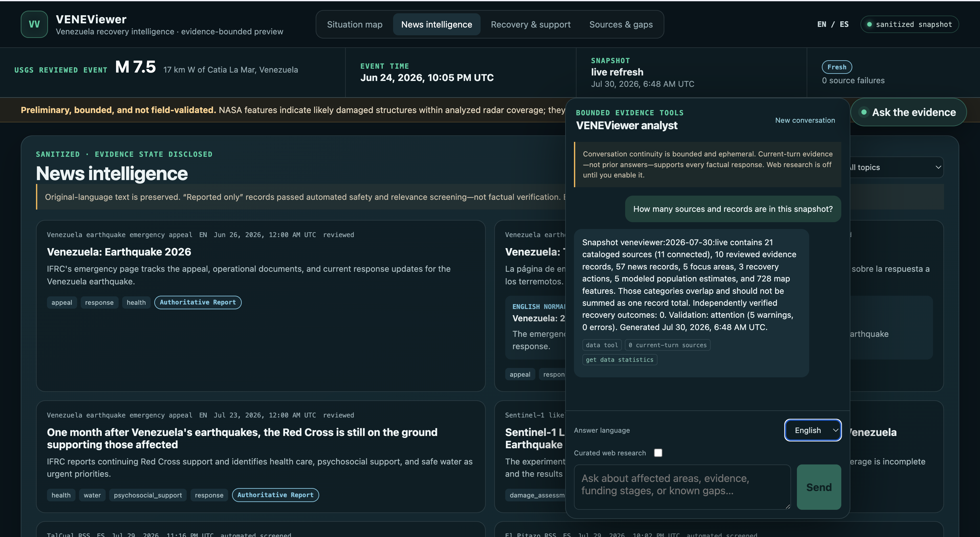Image resolution: width=980 pixels, height=537 pixels.
Task: Click the live refresh snapshot label
Action: click(617, 72)
